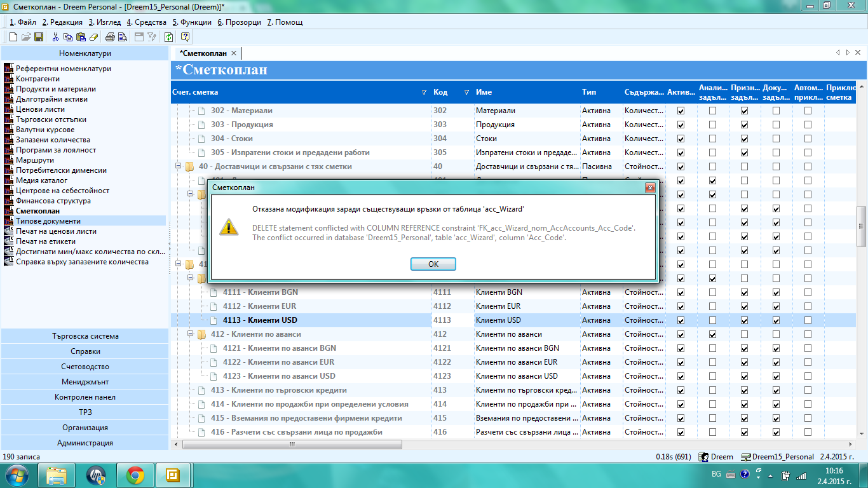Image resolution: width=868 pixels, height=488 pixels.
Task: Select tree row 4122 - Клиенти по аванси EUR
Action: coord(278,362)
